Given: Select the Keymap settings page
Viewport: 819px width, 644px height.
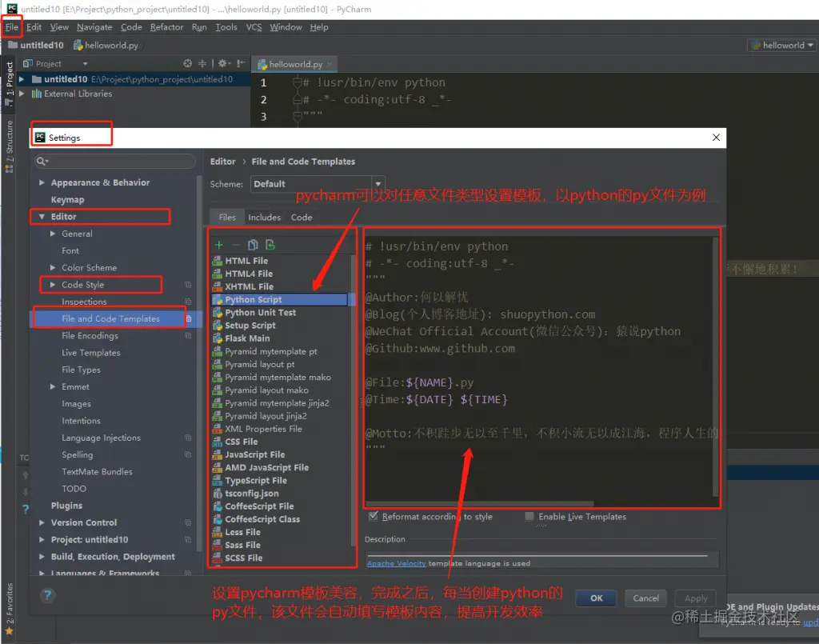Looking at the screenshot, I should (67, 199).
